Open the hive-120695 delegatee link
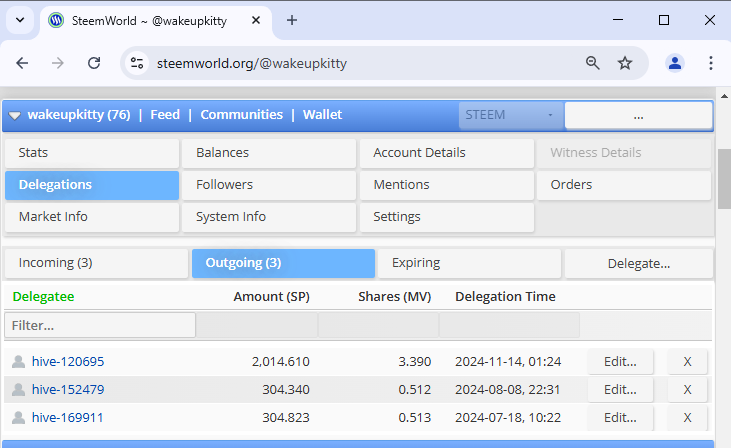Screen dimensions: 731x448 point(68,362)
